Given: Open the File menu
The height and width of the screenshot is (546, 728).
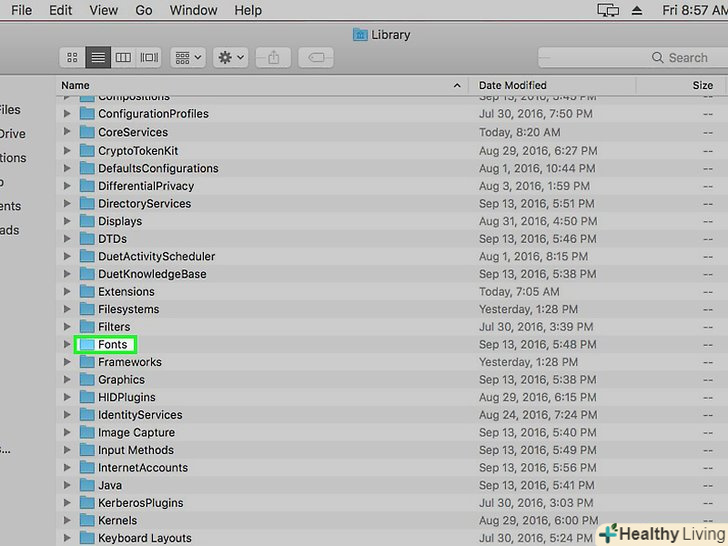Looking at the screenshot, I should click(21, 10).
